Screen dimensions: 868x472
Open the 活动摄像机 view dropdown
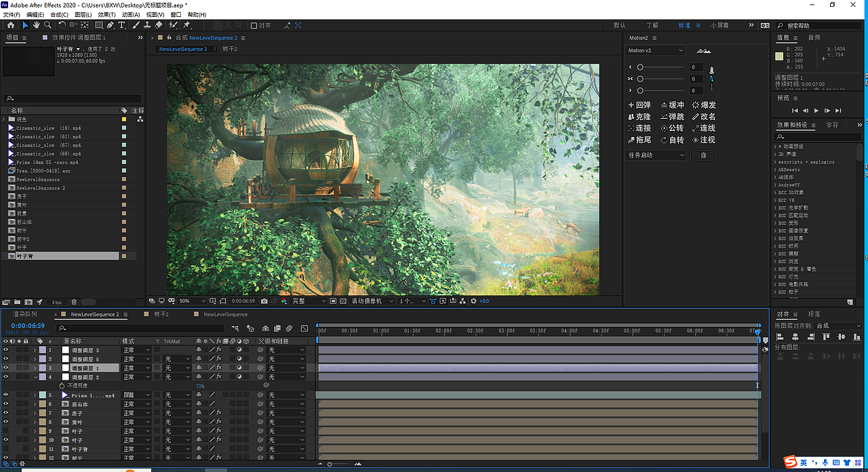coord(372,300)
